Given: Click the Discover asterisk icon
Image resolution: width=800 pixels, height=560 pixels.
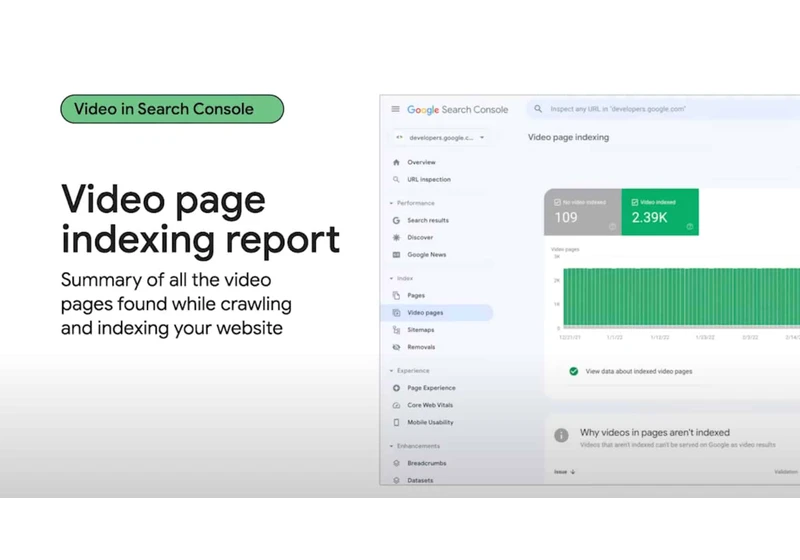Looking at the screenshot, I should (x=396, y=238).
